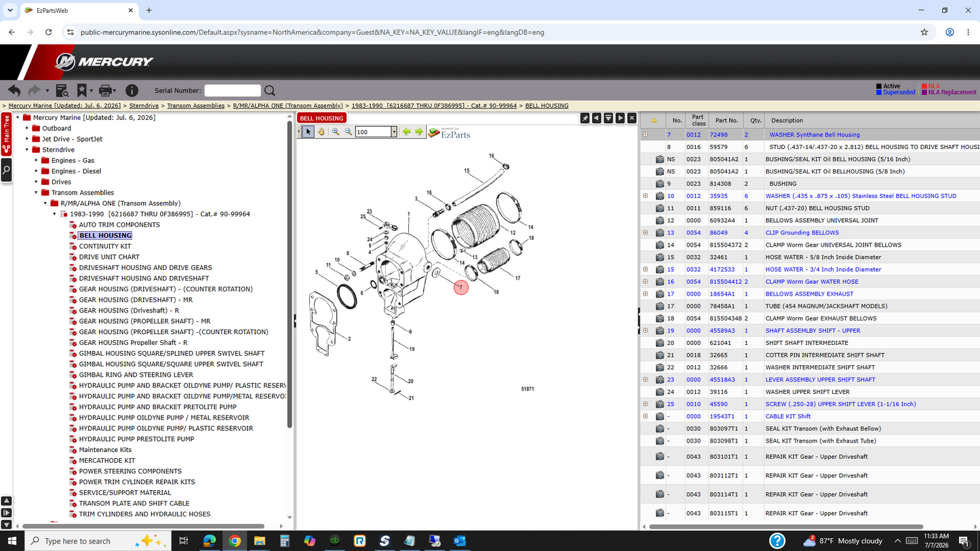Click the back arrow icon in toolbar
Image resolution: width=980 pixels, height=551 pixels.
tap(14, 90)
